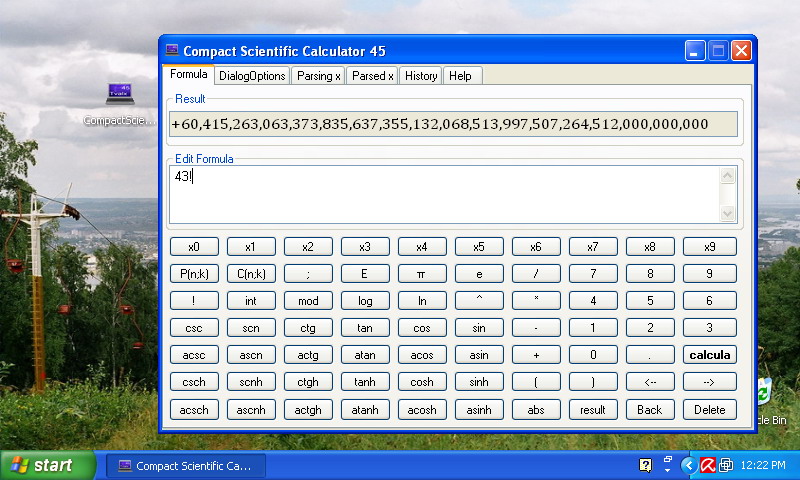800x480 pixels.
Task: Insert the π constant
Action: [422, 273]
